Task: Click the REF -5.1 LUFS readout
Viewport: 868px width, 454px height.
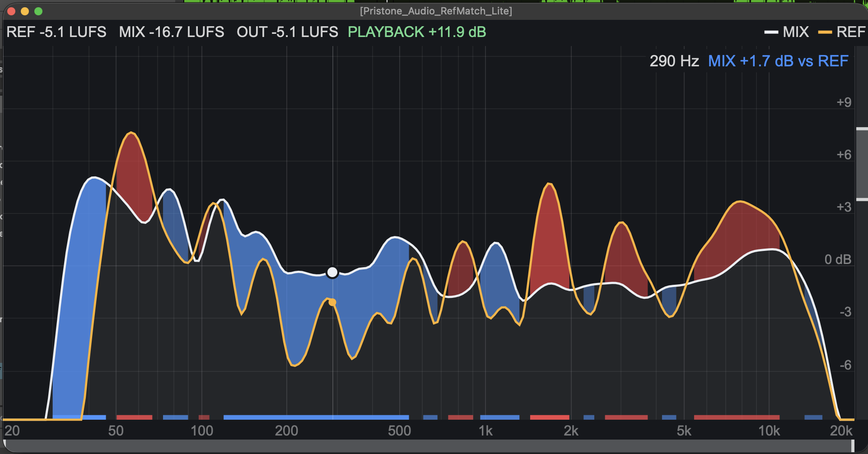Action: tap(56, 32)
